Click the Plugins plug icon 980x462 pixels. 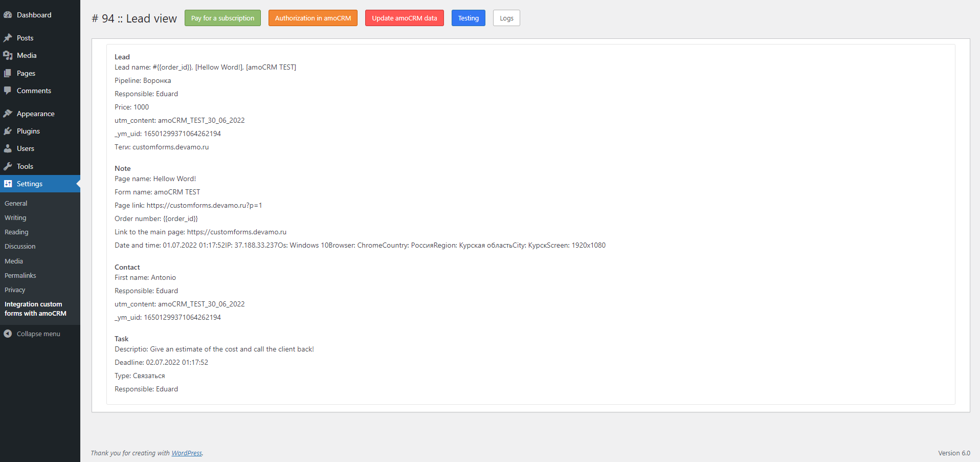coord(8,131)
